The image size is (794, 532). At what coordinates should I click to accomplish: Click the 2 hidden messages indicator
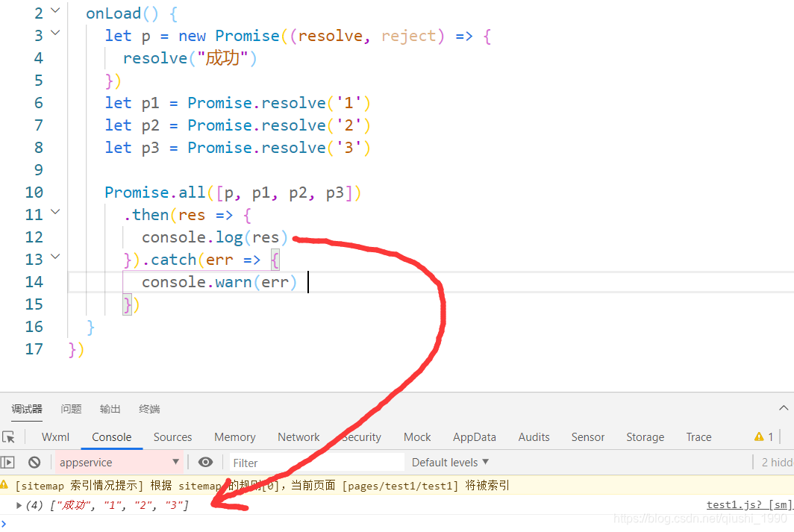pyautogui.click(x=776, y=462)
